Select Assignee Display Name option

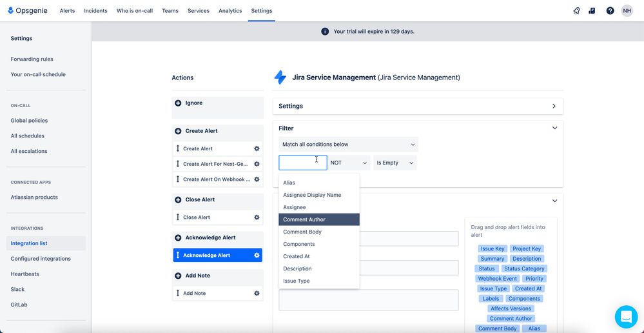(x=319, y=195)
